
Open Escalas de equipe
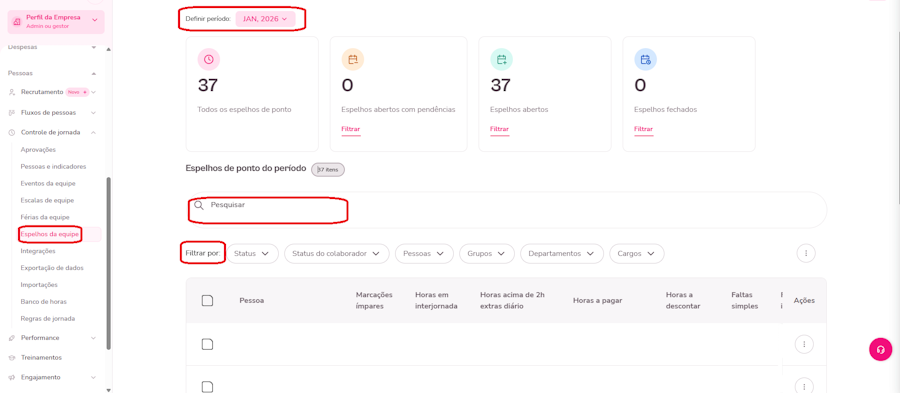tap(47, 200)
